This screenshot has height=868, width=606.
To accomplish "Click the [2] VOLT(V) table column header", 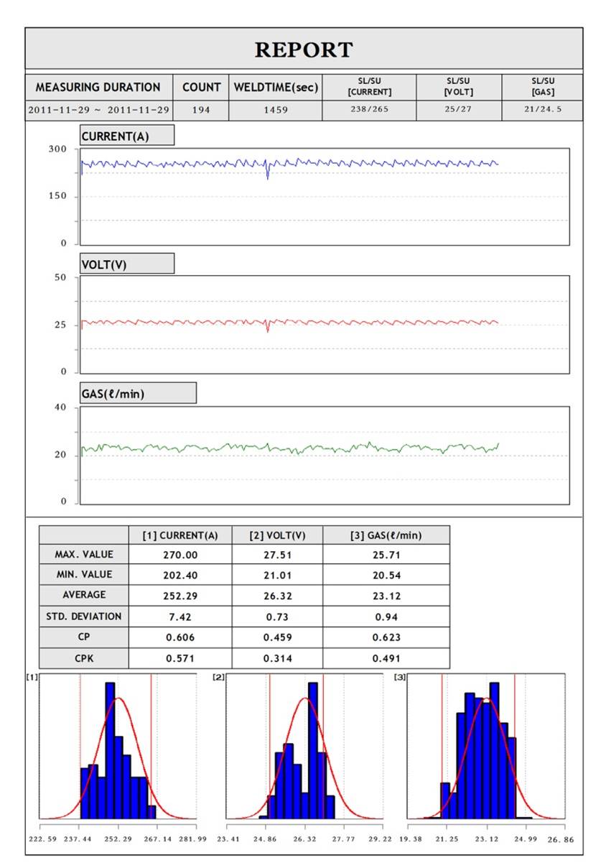I will pyautogui.click(x=277, y=535).
